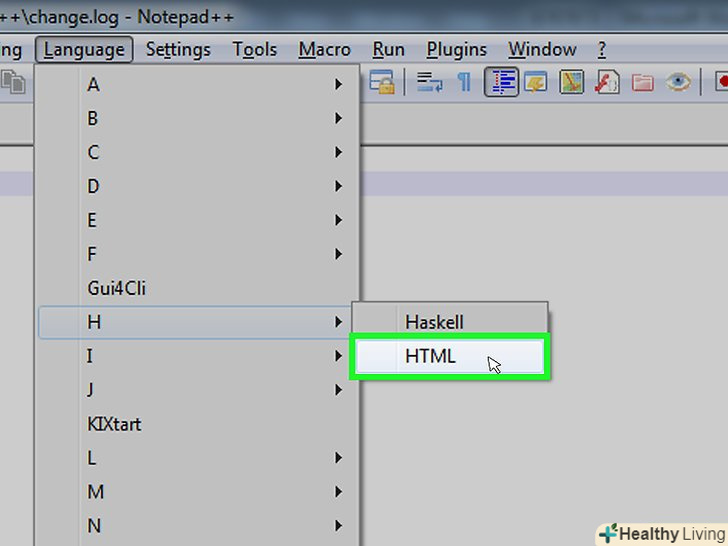Viewport: 728px width, 546px height.
Task: Click the User defined language icon
Action: click(x=536, y=82)
